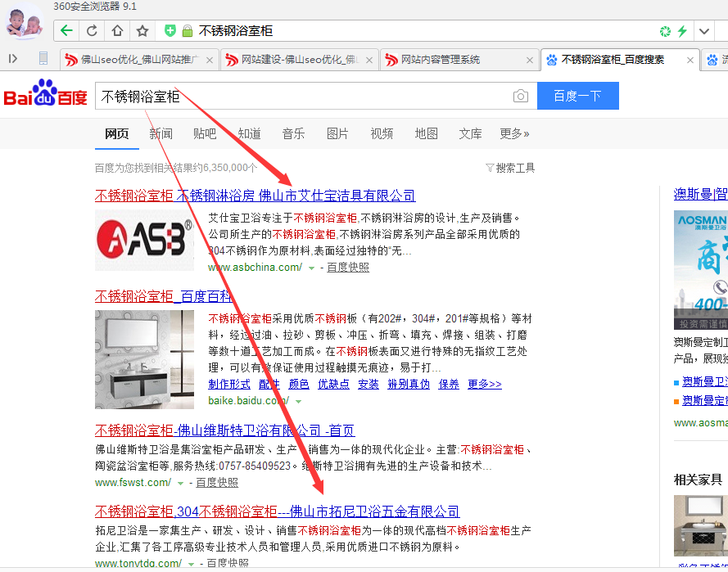Open the 优缺点 baike section link
Image resolution: width=728 pixels, height=572 pixels.
[x=333, y=384]
